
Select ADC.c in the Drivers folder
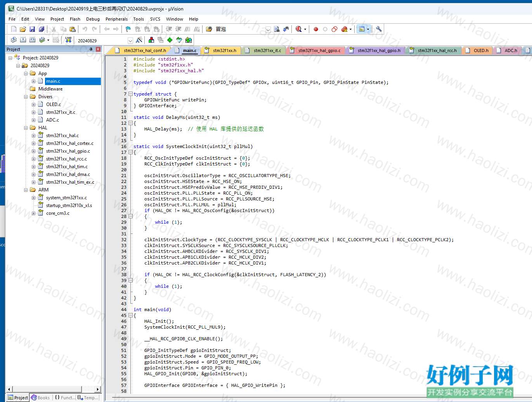point(52,120)
